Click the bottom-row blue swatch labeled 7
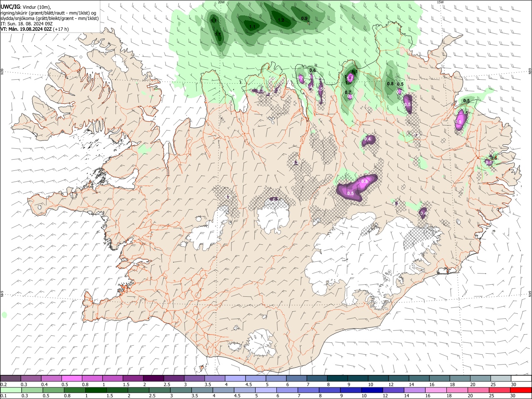Screen dimensions: 532x399 point(308,390)
